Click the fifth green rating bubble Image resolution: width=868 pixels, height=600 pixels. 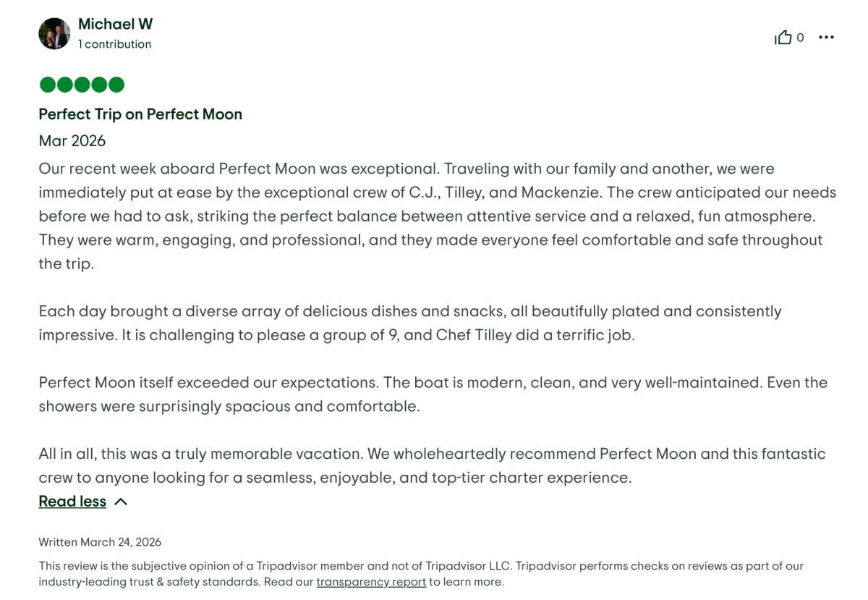(116, 85)
